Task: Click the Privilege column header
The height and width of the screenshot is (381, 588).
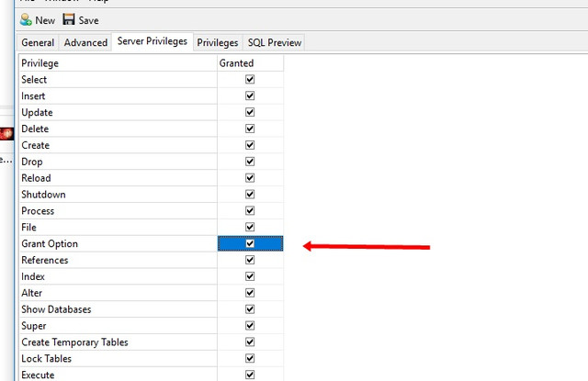Action: 118,63
